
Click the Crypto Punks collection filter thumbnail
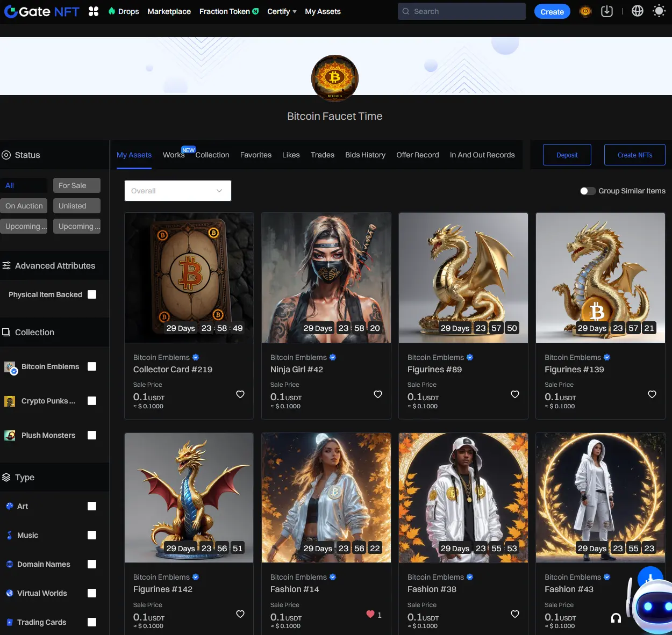pyautogui.click(x=10, y=401)
